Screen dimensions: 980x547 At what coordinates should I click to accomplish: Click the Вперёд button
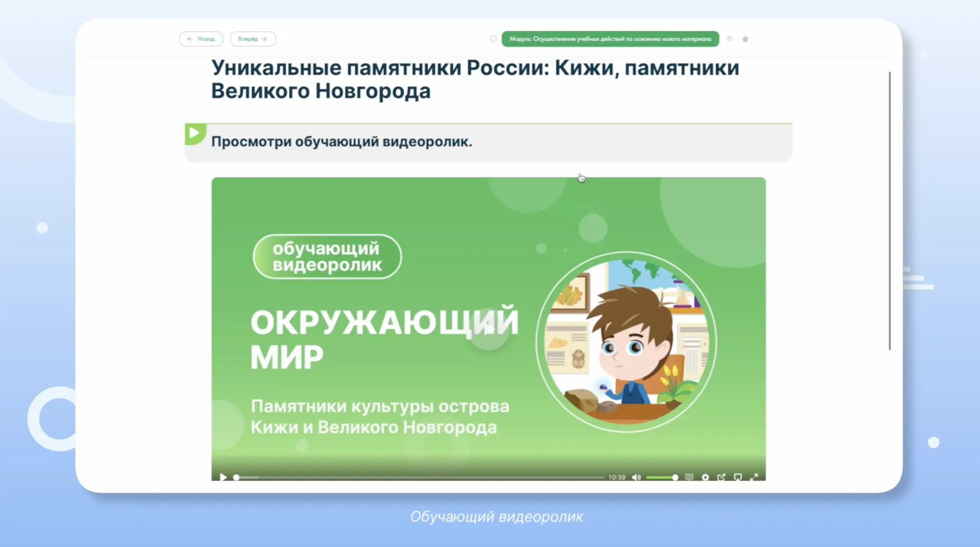click(x=253, y=39)
